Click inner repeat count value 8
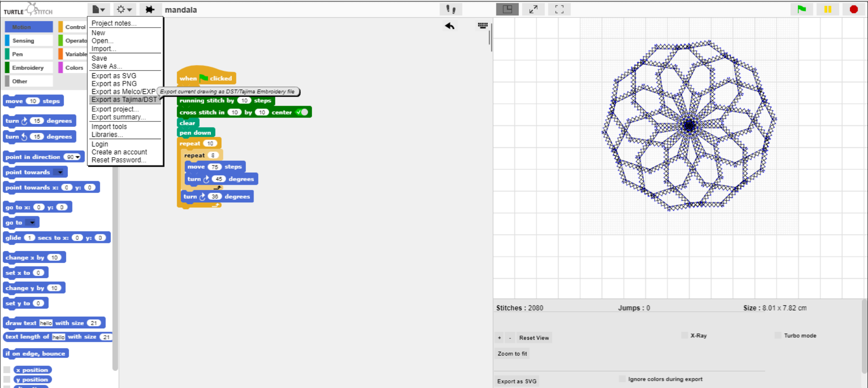The height and width of the screenshot is (388, 868). 212,155
